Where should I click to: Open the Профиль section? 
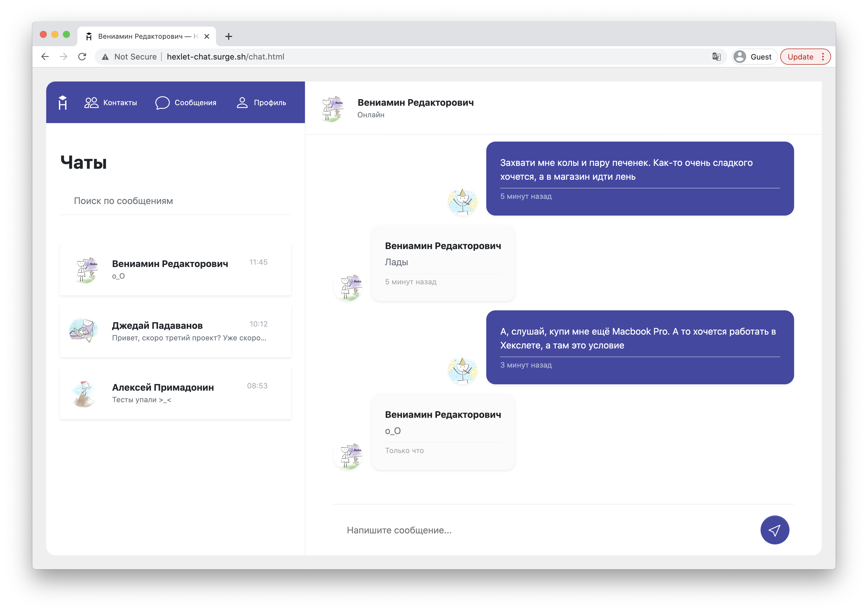[x=263, y=103]
